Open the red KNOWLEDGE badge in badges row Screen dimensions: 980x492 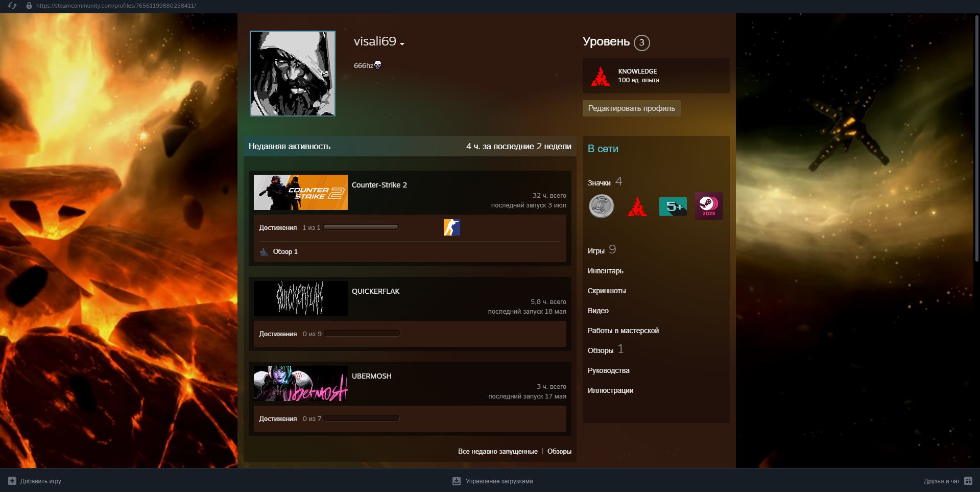click(x=637, y=206)
